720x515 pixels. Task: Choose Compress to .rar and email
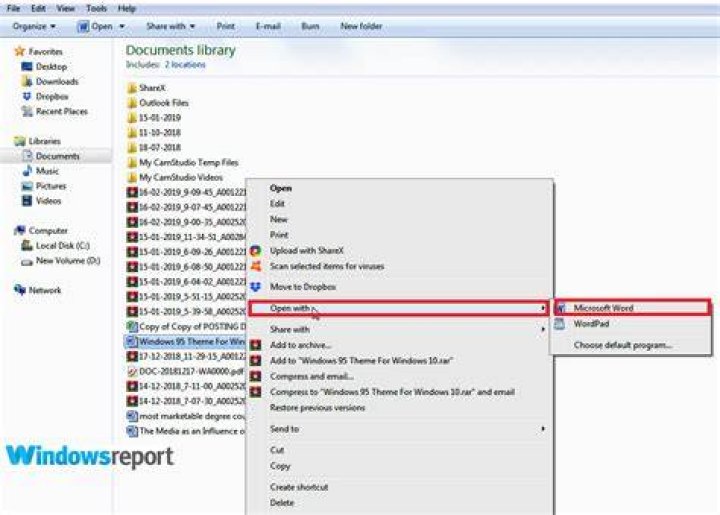[x=392, y=392]
